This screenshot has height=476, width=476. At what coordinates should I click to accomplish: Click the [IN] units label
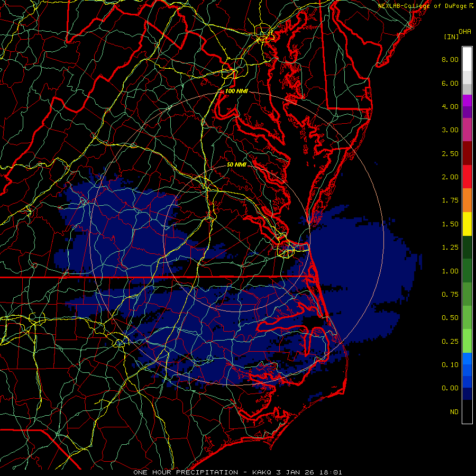point(451,36)
